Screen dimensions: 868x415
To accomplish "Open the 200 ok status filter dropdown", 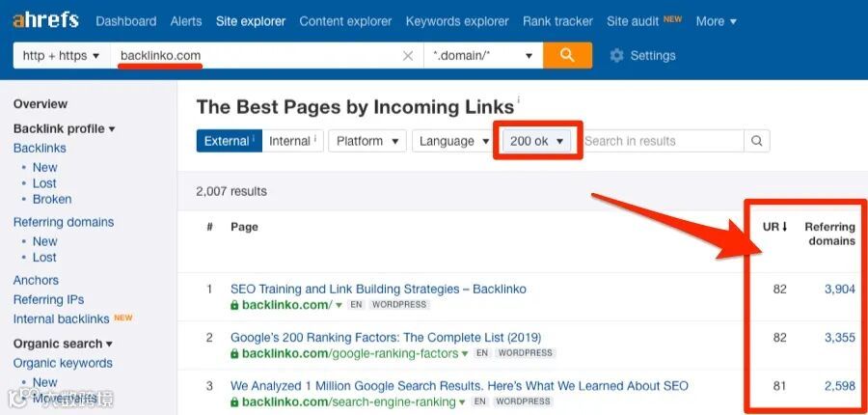I will tap(536, 141).
